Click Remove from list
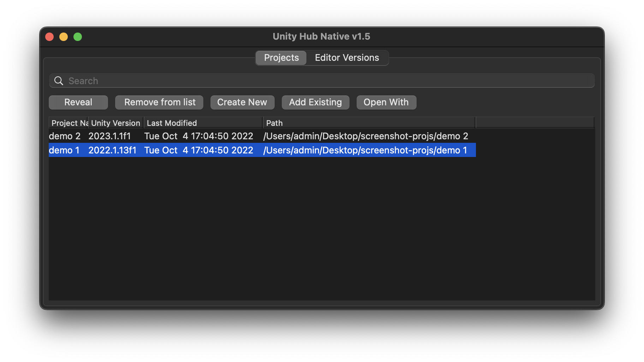This screenshot has height=362, width=644. (x=159, y=102)
